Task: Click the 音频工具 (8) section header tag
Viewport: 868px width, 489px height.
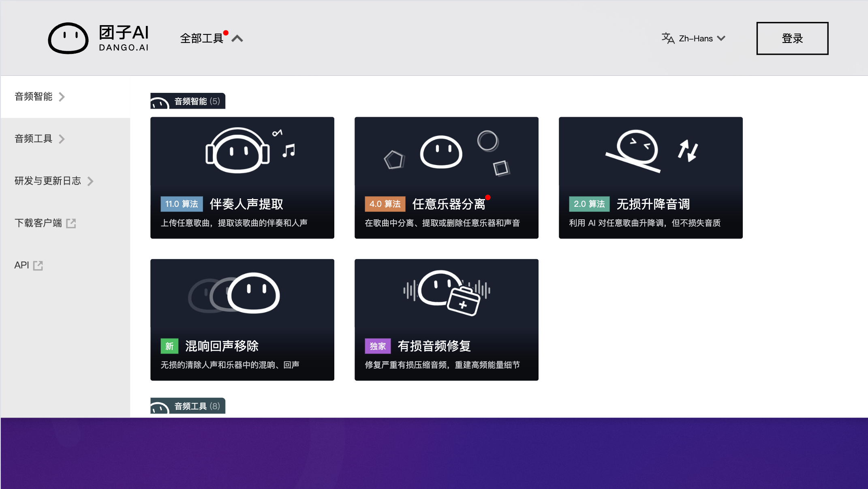Action: pos(188,406)
